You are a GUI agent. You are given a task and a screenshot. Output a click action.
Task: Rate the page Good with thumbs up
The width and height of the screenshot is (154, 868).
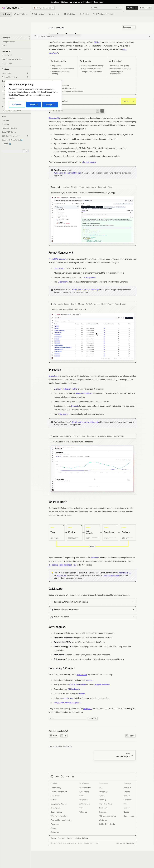pos(54,736)
